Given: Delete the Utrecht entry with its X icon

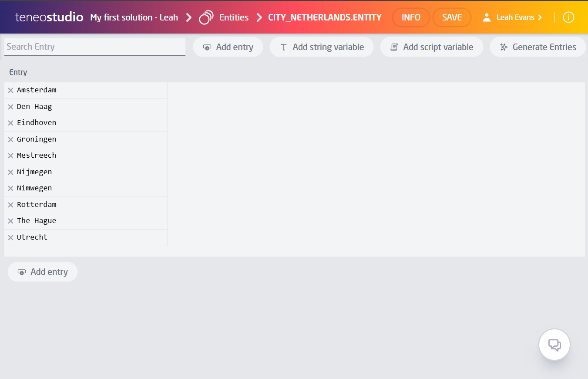Looking at the screenshot, I should (x=10, y=238).
